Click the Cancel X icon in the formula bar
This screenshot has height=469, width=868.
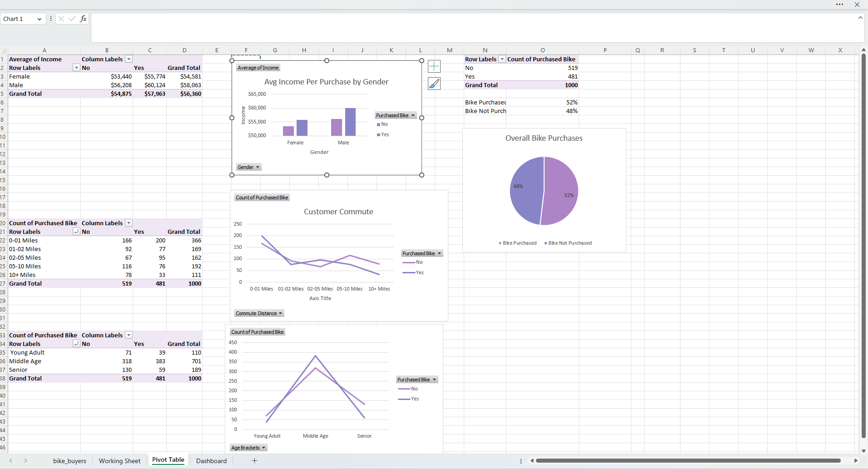[61, 19]
